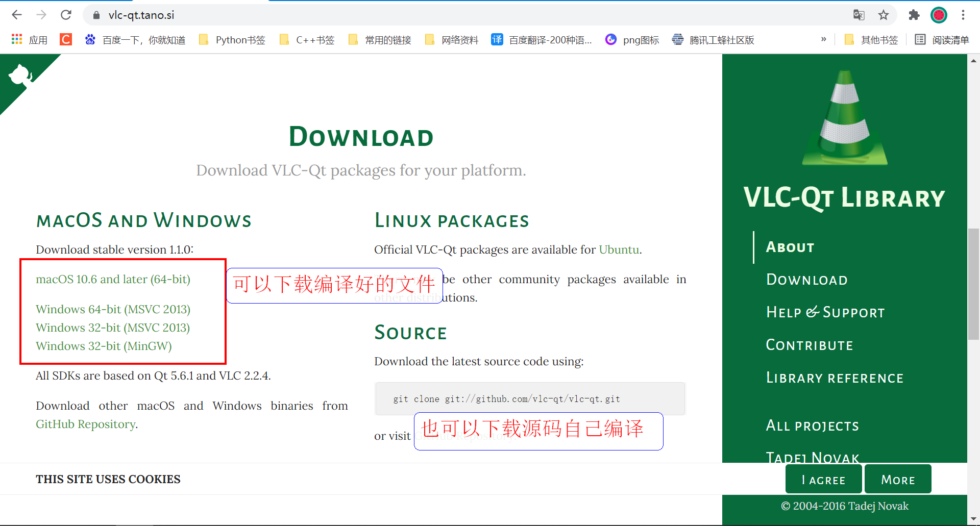Reload the page with refresh icon
Viewport: 980px width, 526px height.
pos(66,15)
